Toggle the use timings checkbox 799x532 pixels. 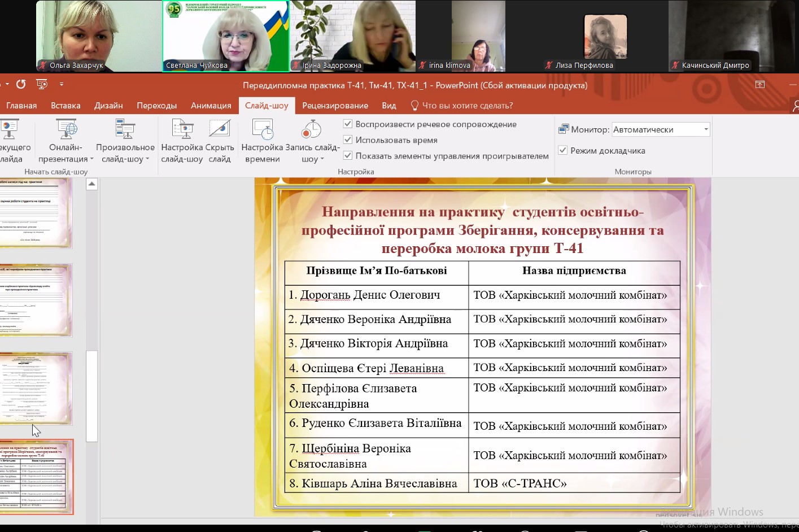348,139
